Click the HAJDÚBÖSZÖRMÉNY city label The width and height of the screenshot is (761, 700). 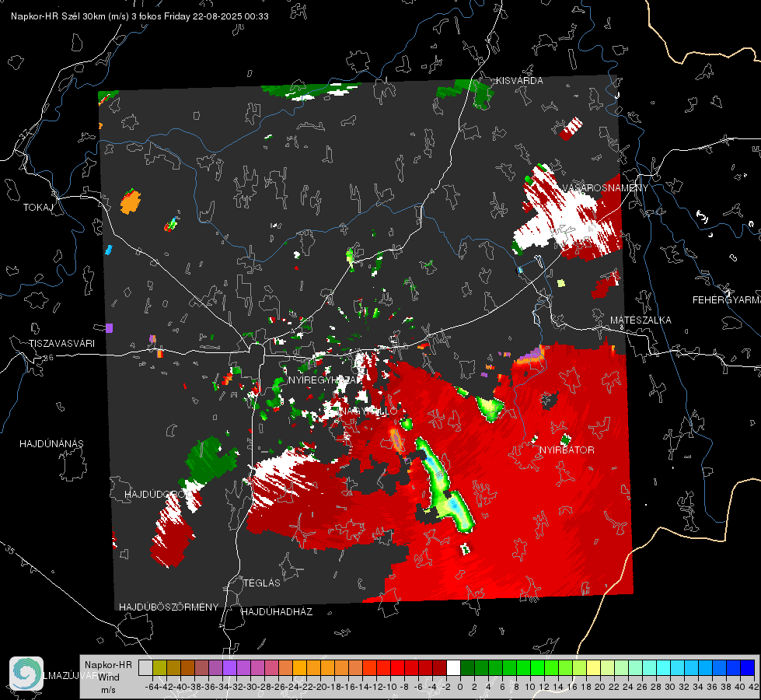tap(169, 607)
